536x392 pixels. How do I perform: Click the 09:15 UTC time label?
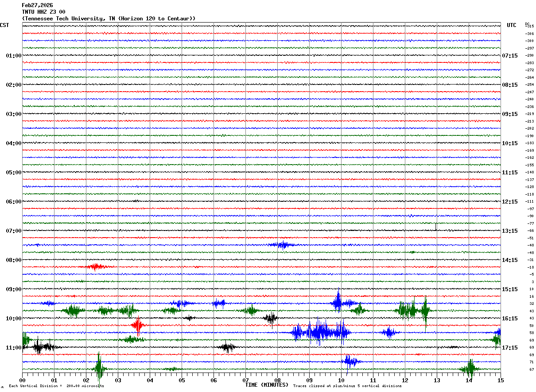pyautogui.click(x=510, y=114)
